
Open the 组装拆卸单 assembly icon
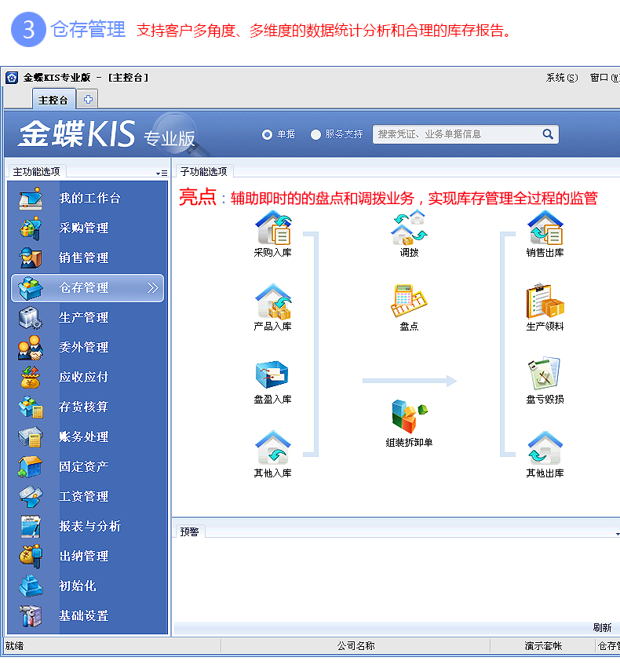point(409,417)
